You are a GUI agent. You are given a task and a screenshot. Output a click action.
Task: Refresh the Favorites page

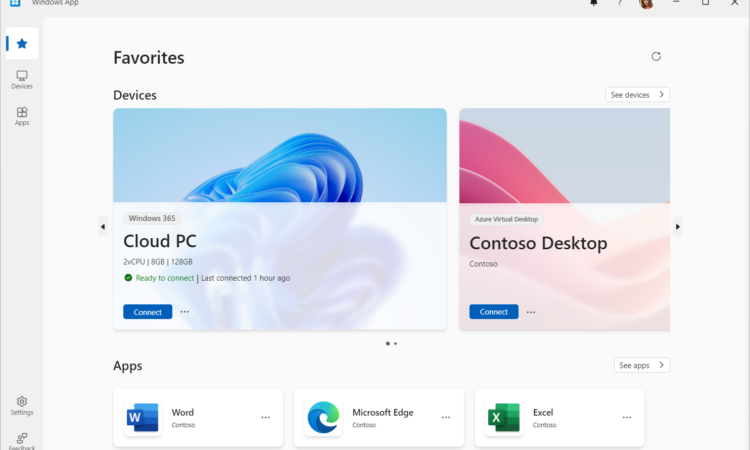click(656, 56)
